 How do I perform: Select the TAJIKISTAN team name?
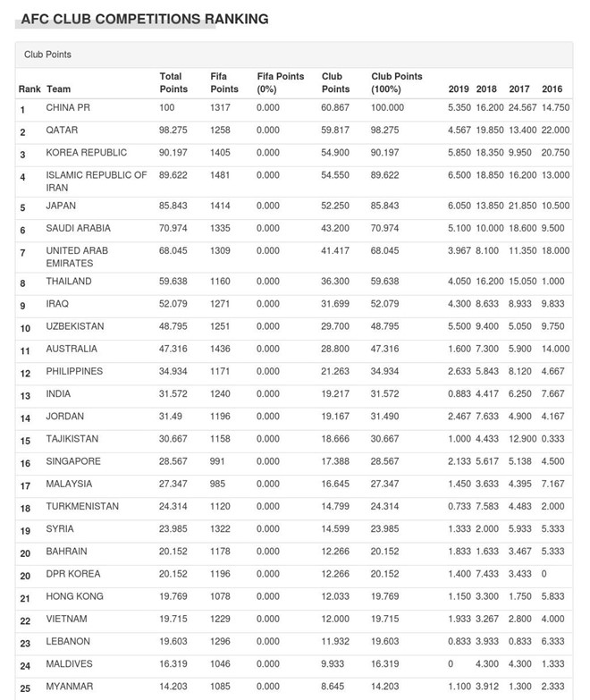click(72, 439)
